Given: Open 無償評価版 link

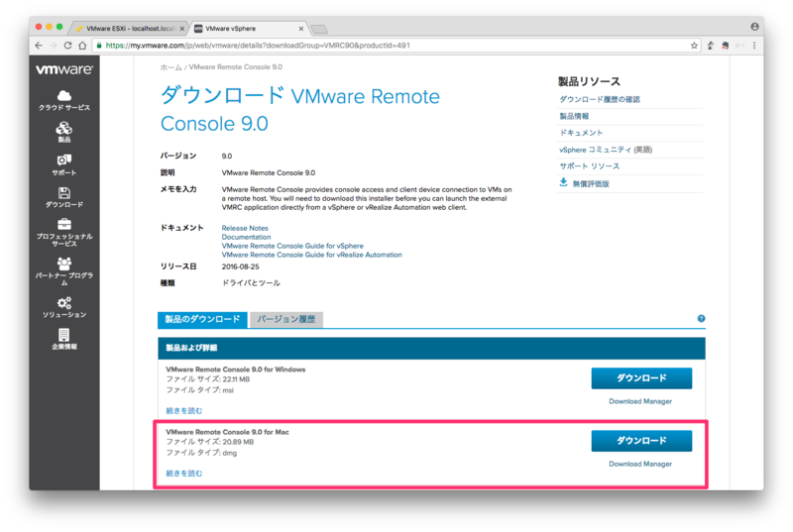Looking at the screenshot, I should pyautogui.click(x=590, y=184).
